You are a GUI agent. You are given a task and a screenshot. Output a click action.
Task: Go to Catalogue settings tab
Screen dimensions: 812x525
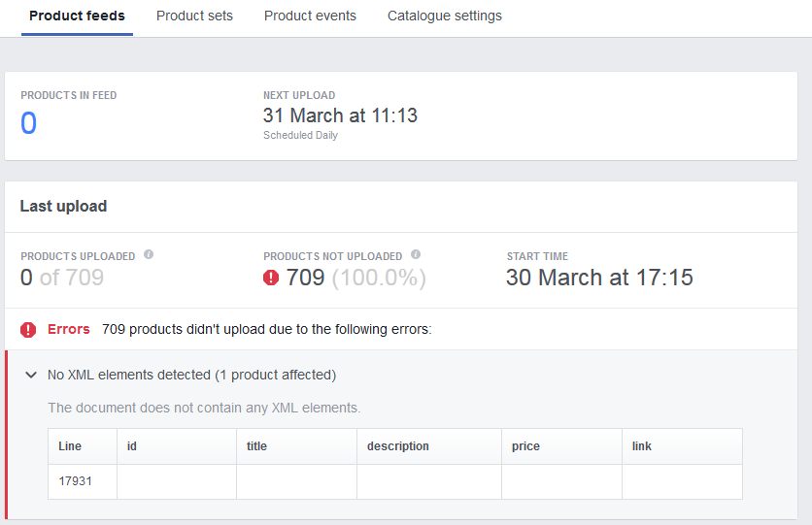coord(445,16)
